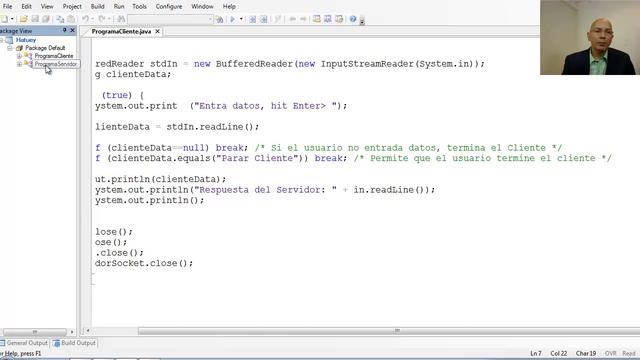Click the 'Ln 7' status bar entry
The width and height of the screenshot is (640, 360).
point(536,353)
